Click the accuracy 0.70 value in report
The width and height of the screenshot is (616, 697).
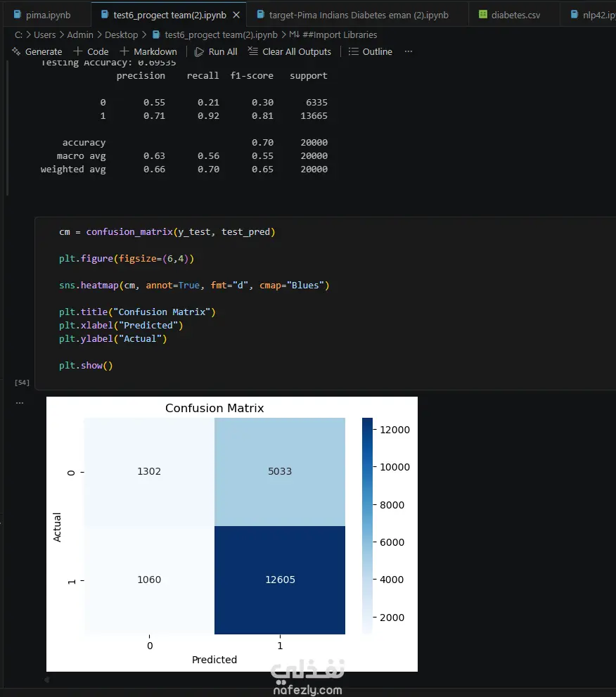(263, 143)
